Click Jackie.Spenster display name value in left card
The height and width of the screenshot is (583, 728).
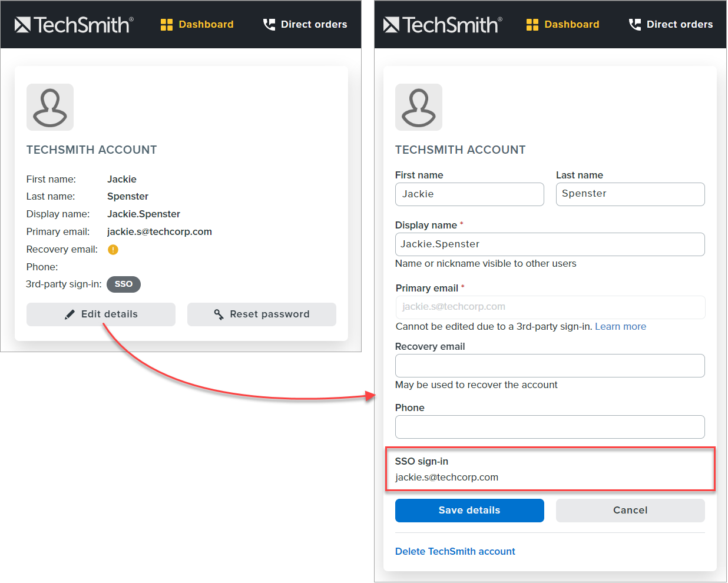(x=144, y=214)
